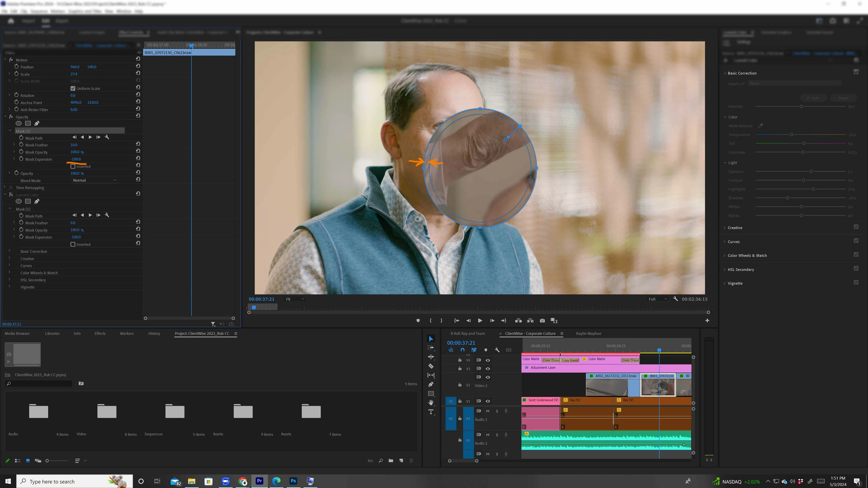Click Export Frame camera icon
The width and height of the screenshot is (868, 488).
tap(542, 321)
